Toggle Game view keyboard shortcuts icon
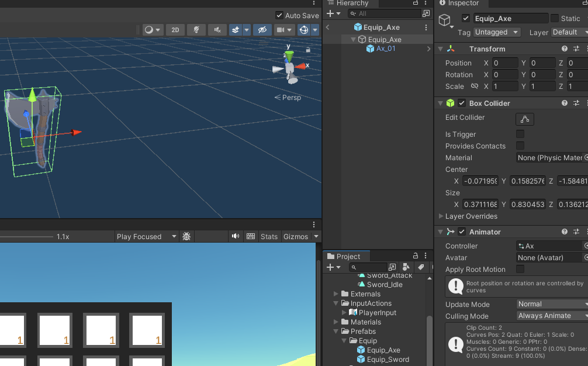Screen dimensions: 588x366 pyautogui.click(x=251, y=236)
